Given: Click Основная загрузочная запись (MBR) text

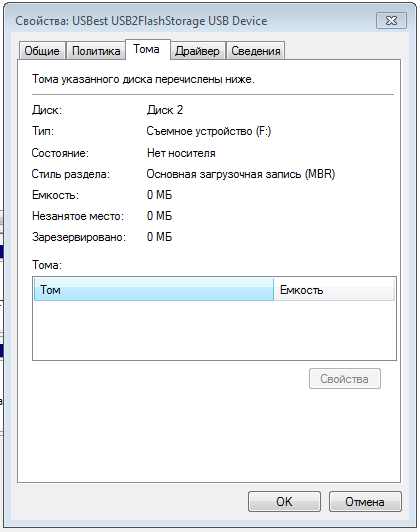Looking at the screenshot, I should (x=241, y=174).
